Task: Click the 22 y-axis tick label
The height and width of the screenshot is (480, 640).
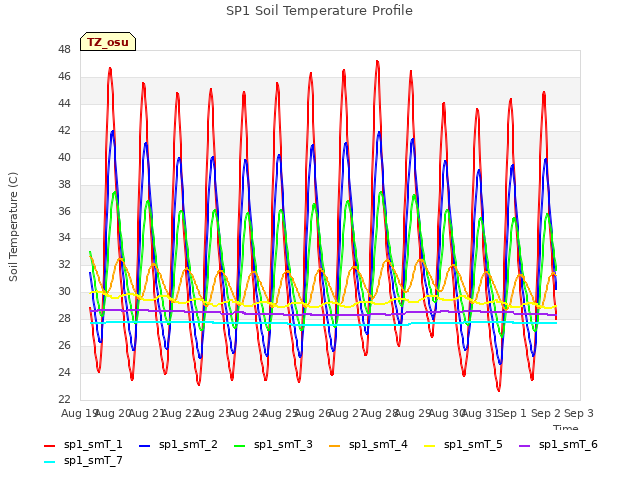Action: (64, 399)
